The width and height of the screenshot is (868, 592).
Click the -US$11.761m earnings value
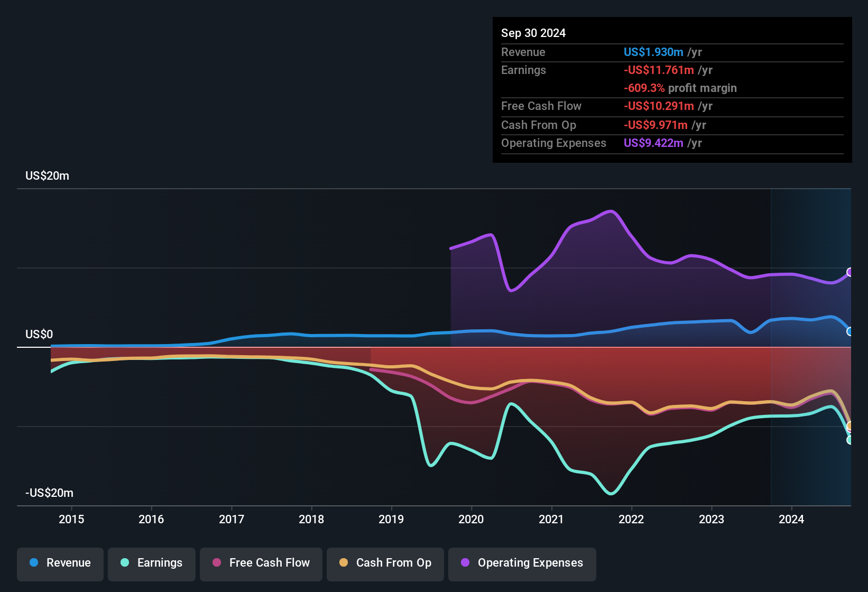659,70
